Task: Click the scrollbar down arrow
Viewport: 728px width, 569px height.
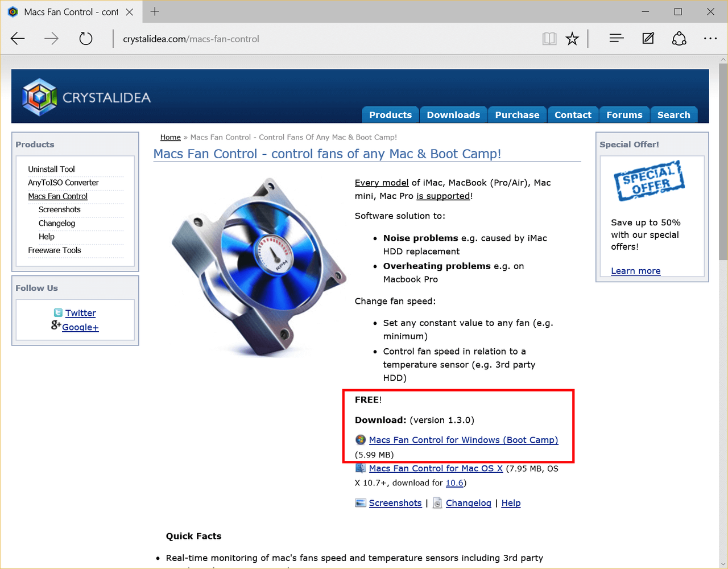Action: (x=723, y=564)
